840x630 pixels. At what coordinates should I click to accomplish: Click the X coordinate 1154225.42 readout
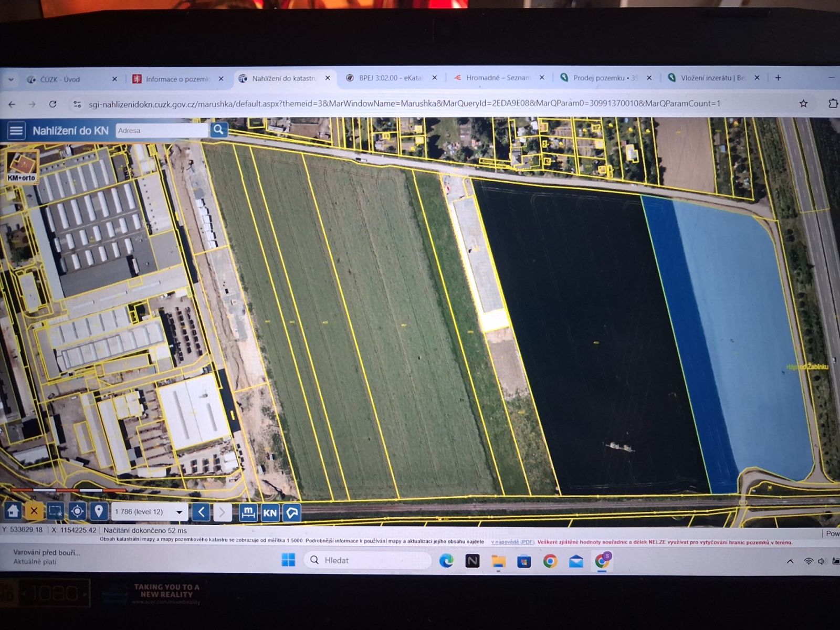[73, 530]
